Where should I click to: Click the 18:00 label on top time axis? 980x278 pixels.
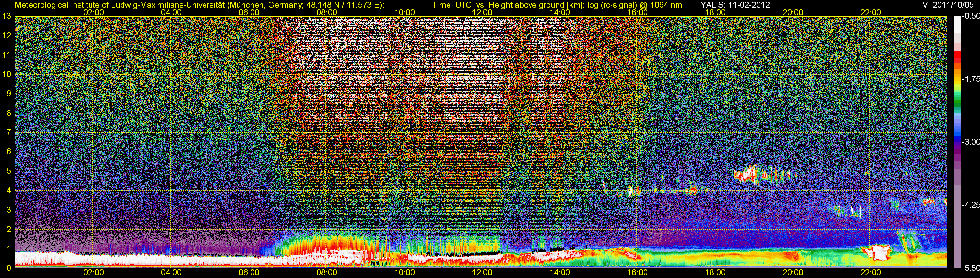(x=715, y=12)
